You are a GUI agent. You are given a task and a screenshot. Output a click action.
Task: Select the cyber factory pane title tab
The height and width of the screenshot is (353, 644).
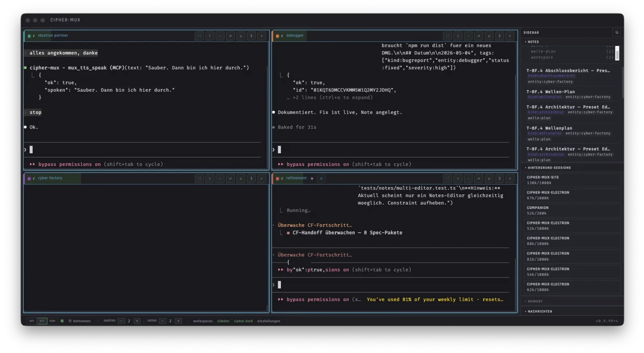[50, 178]
